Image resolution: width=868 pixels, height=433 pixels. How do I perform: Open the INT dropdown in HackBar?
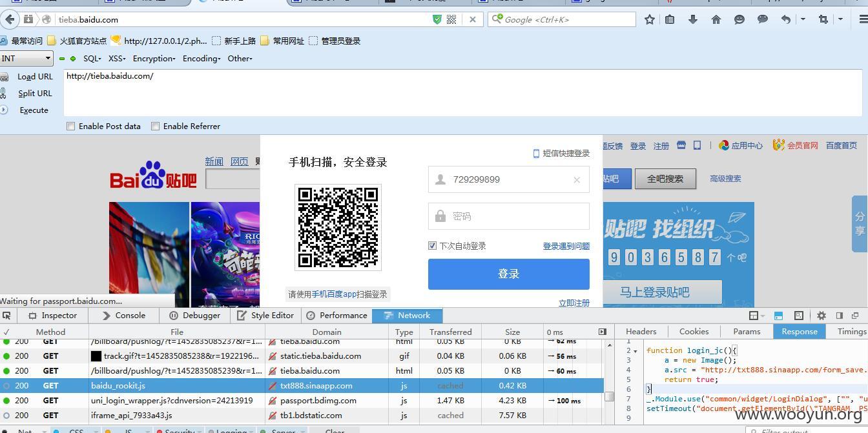(x=26, y=58)
